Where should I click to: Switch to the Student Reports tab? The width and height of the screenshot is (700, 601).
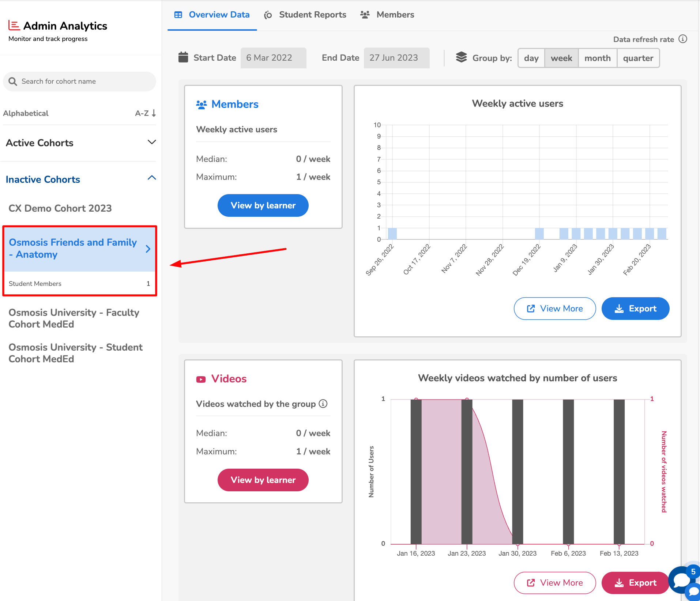[305, 15]
